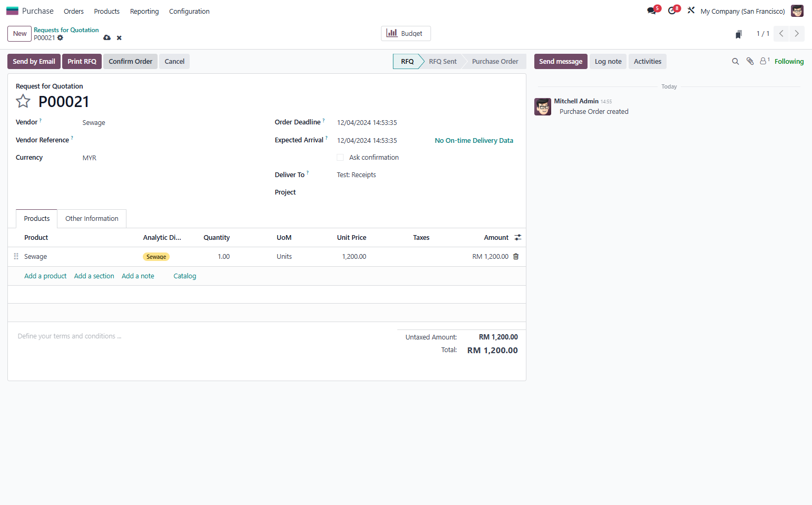Open optional columns settings icon
Viewport: 812px width, 505px height.
tap(518, 238)
